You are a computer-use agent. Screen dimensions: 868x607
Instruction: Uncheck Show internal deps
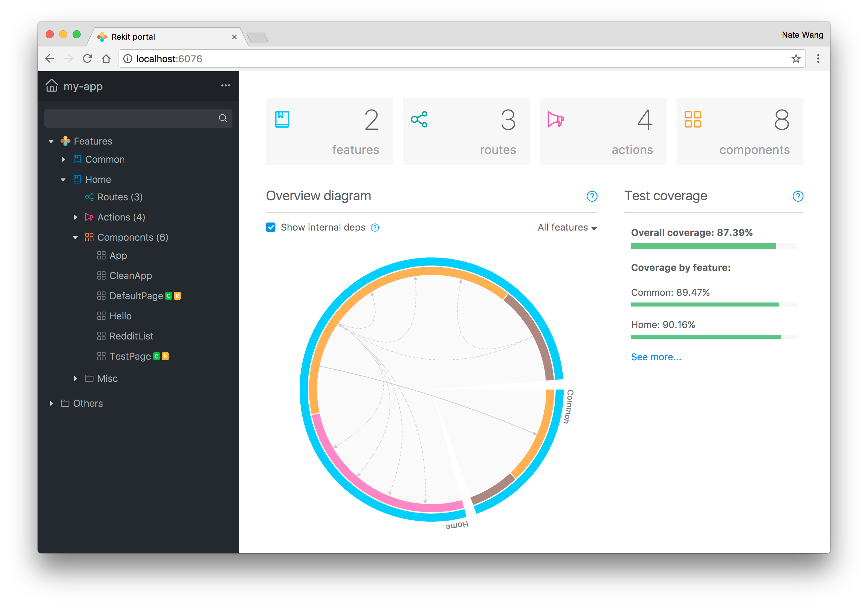[x=271, y=227]
